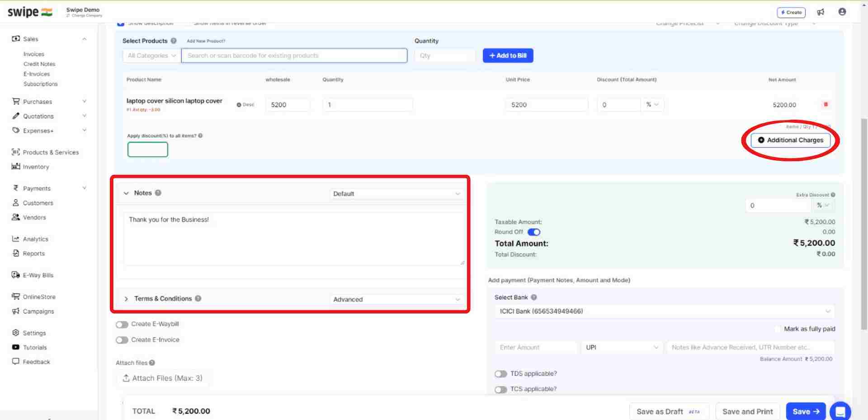This screenshot has width=868, height=420.
Task: Click the product search barcode field
Action: click(294, 56)
